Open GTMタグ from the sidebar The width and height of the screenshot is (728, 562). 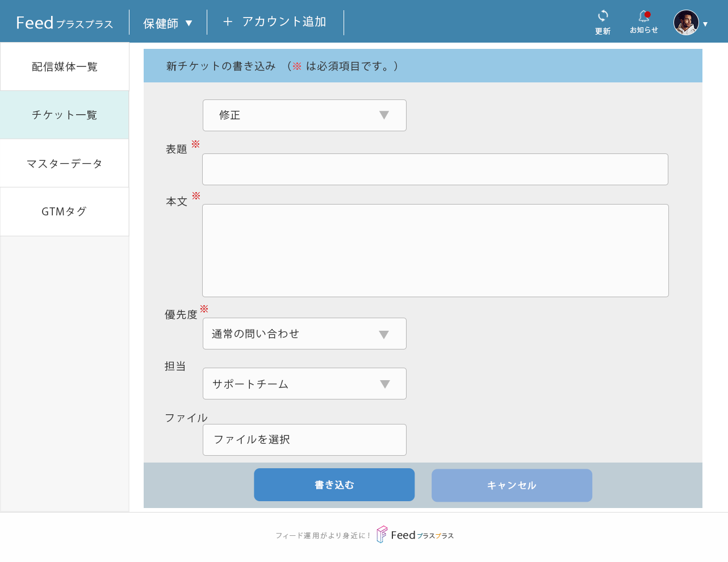65,212
